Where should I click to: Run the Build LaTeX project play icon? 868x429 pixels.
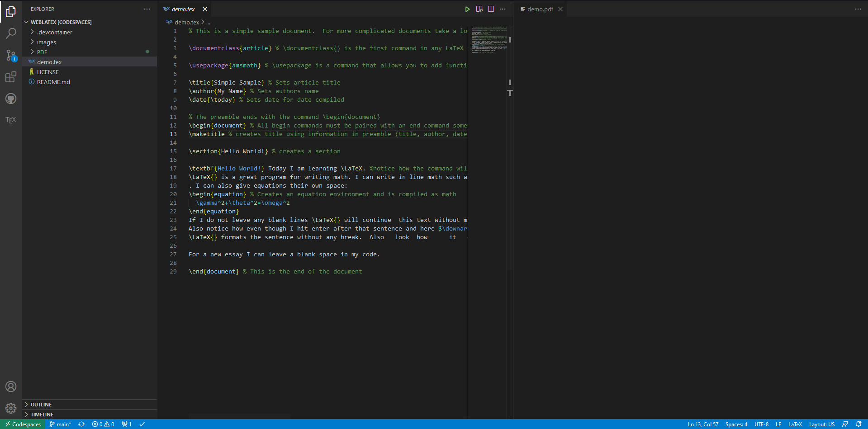(468, 9)
